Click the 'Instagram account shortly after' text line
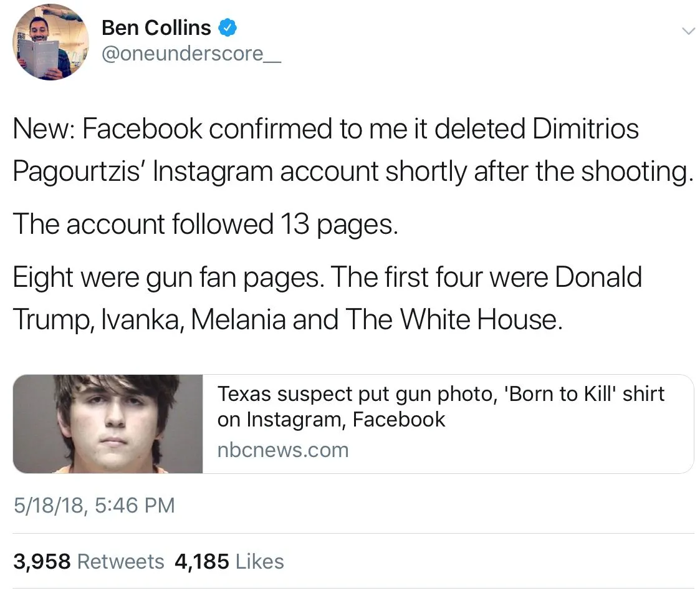This screenshot has height=593, width=700. pos(352,172)
